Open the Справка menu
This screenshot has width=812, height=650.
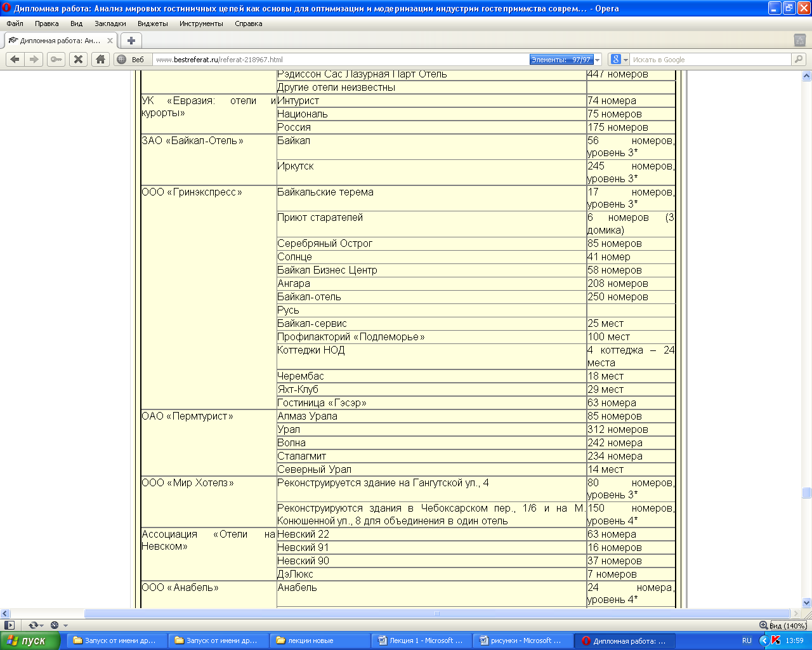(248, 23)
